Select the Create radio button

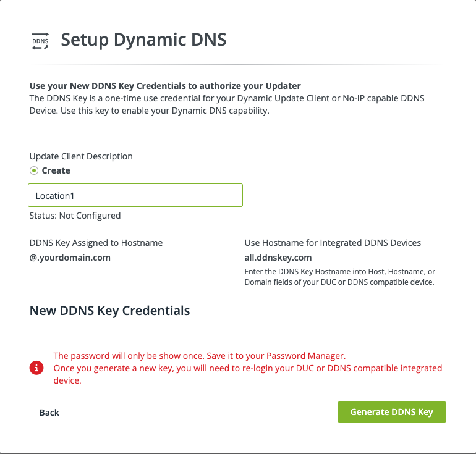(x=34, y=170)
